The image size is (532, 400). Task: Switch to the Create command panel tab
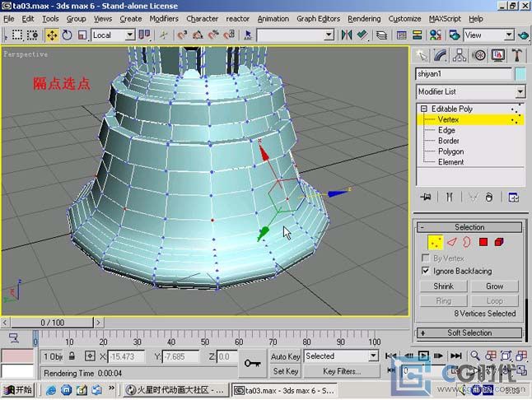[x=421, y=55]
